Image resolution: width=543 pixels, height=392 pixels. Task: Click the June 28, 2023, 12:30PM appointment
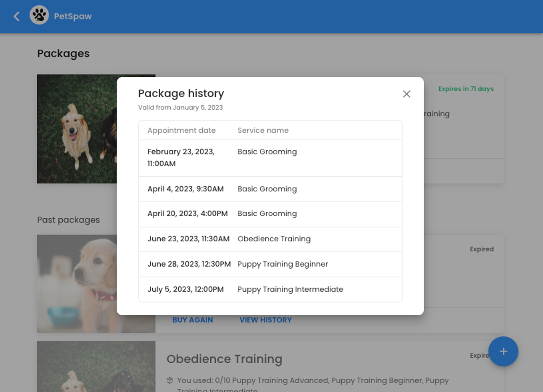[x=189, y=264]
